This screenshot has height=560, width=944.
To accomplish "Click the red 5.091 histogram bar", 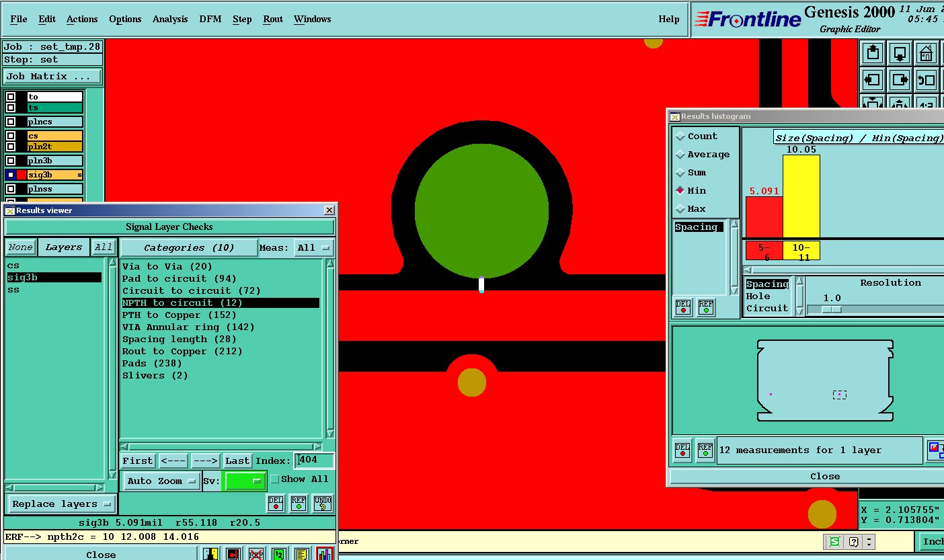I will [x=764, y=216].
